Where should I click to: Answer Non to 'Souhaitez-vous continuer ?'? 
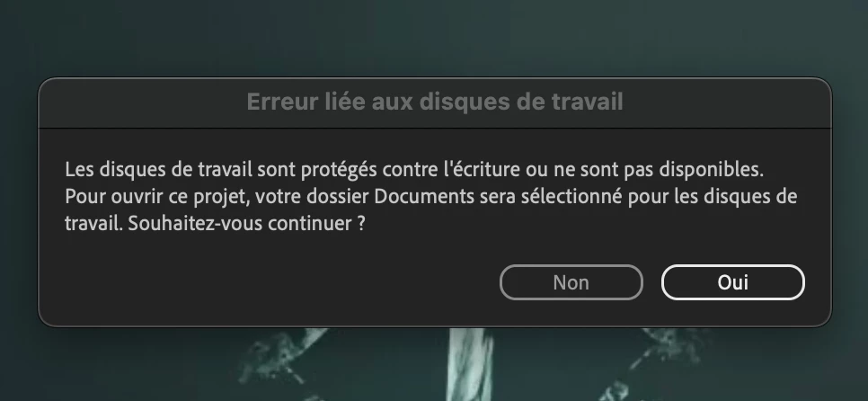point(571,282)
